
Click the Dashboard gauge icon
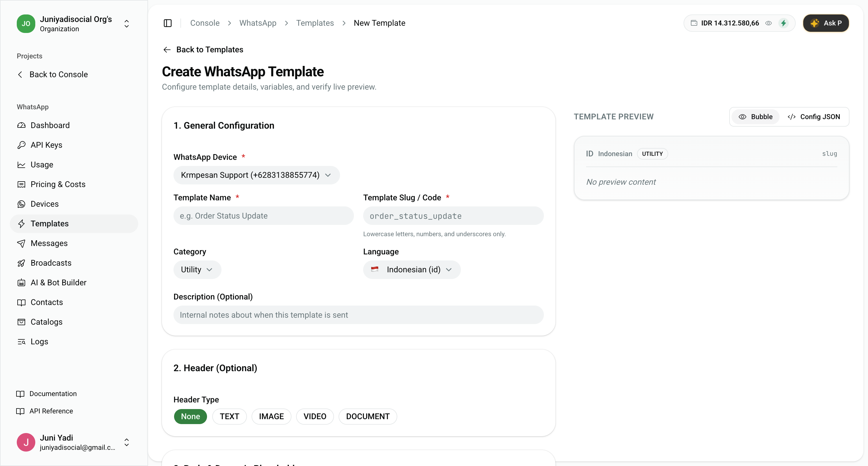(21, 125)
